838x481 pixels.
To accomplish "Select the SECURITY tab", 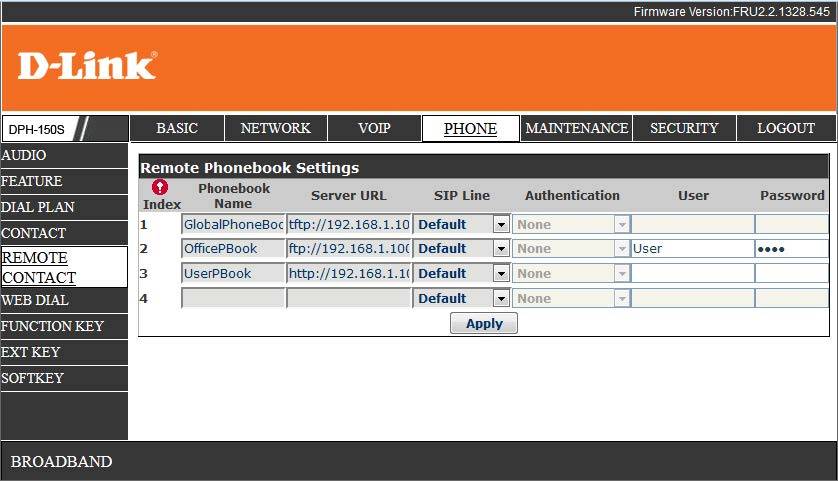I will pyautogui.click(x=684, y=128).
